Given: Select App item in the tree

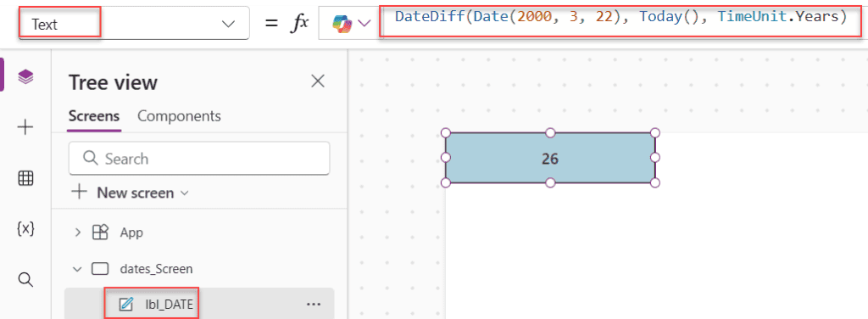Looking at the screenshot, I should coord(131,232).
